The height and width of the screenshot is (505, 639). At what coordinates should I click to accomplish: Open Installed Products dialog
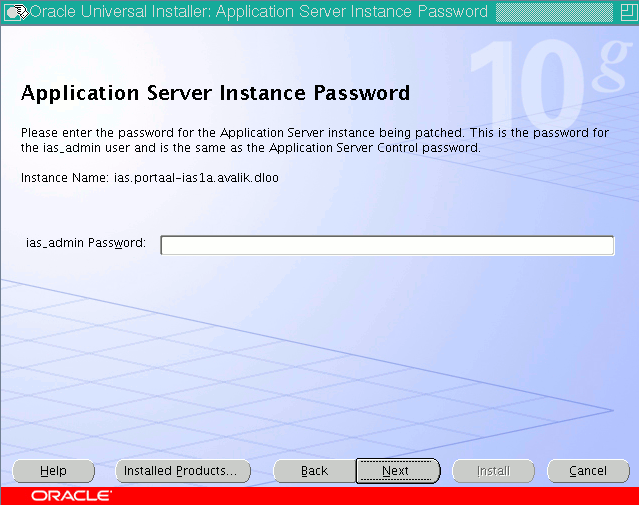(x=183, y=471)
